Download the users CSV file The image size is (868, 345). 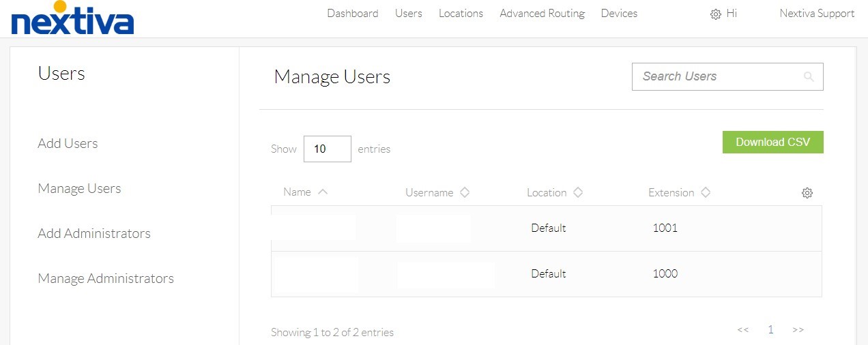click(772, 142)
